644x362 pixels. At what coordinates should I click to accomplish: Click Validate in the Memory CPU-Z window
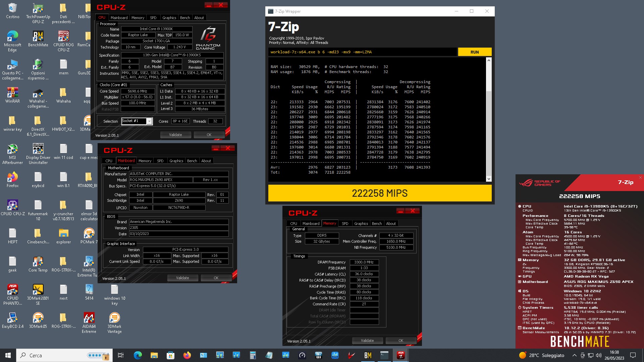tap(367, 341)
